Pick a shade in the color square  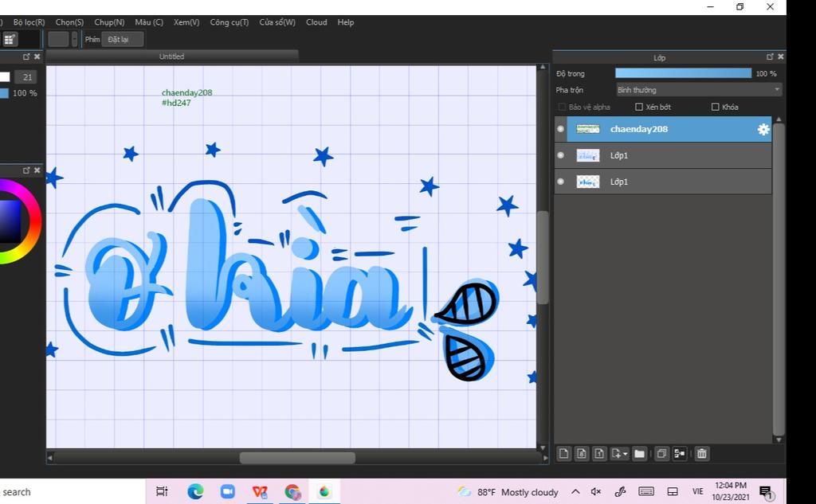tap(10, 221)
